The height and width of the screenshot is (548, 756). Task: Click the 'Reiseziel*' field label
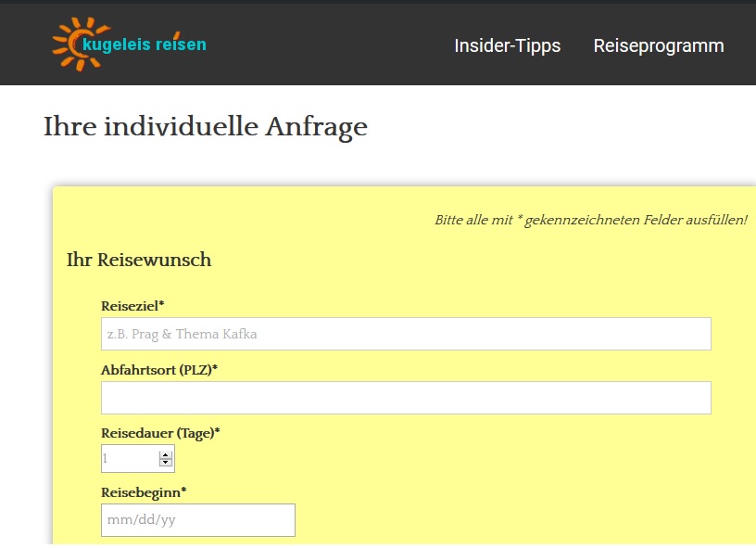132,306
